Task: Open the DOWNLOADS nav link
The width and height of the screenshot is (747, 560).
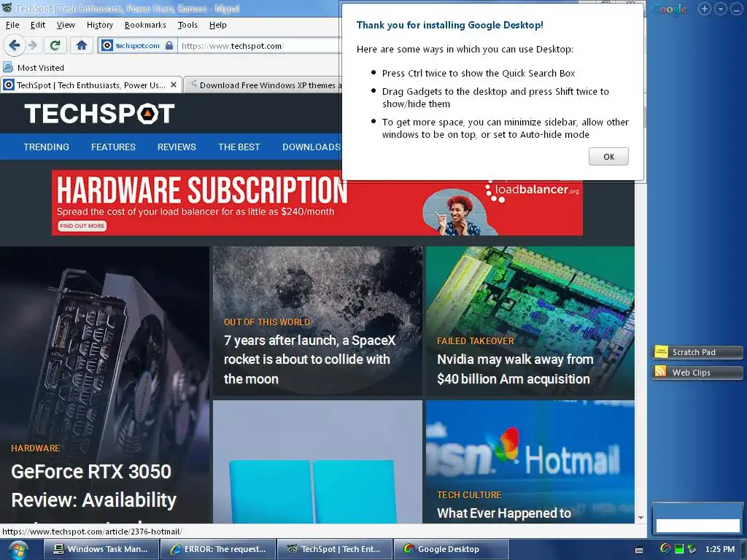Action: coord(311,147)
